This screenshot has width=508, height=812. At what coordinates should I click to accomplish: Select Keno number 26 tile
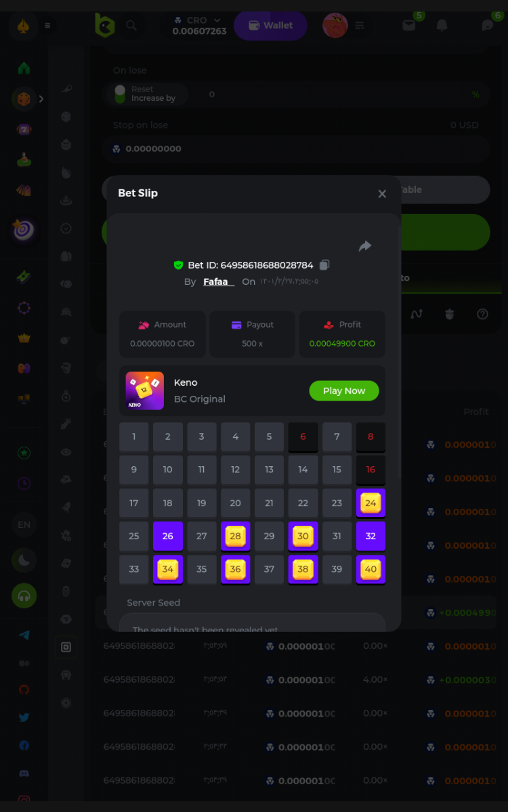(168, 536)
